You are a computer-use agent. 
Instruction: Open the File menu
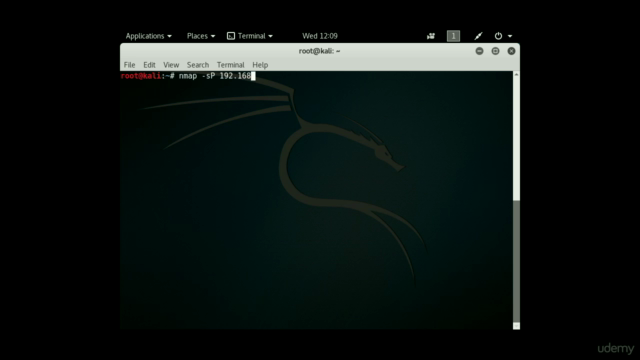[x=129, y=65]
